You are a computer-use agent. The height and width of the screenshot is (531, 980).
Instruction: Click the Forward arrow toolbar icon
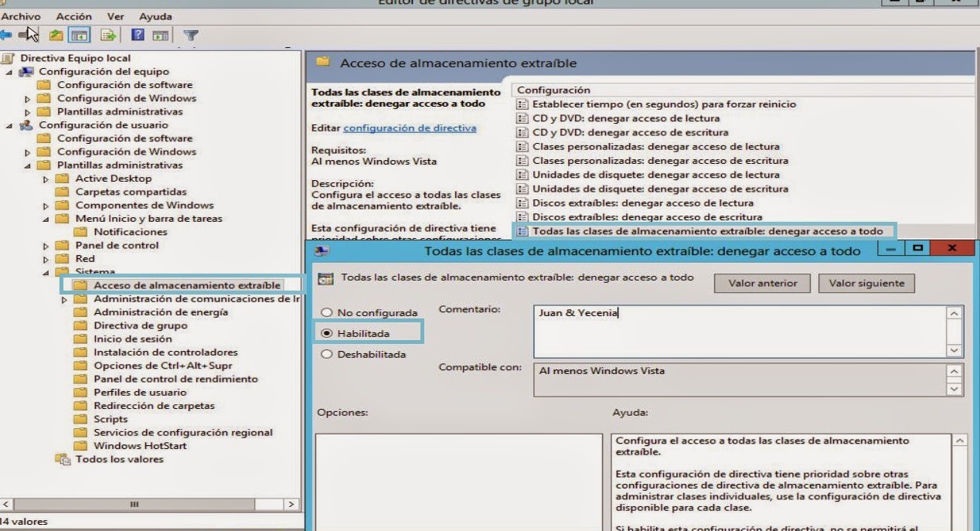(x=26, y=35)
